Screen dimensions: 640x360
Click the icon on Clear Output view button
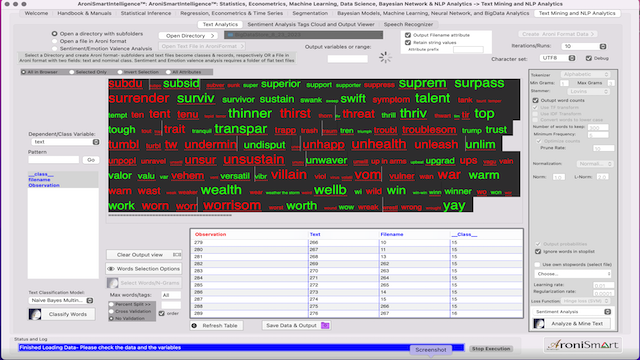click(x=177, y=255)
